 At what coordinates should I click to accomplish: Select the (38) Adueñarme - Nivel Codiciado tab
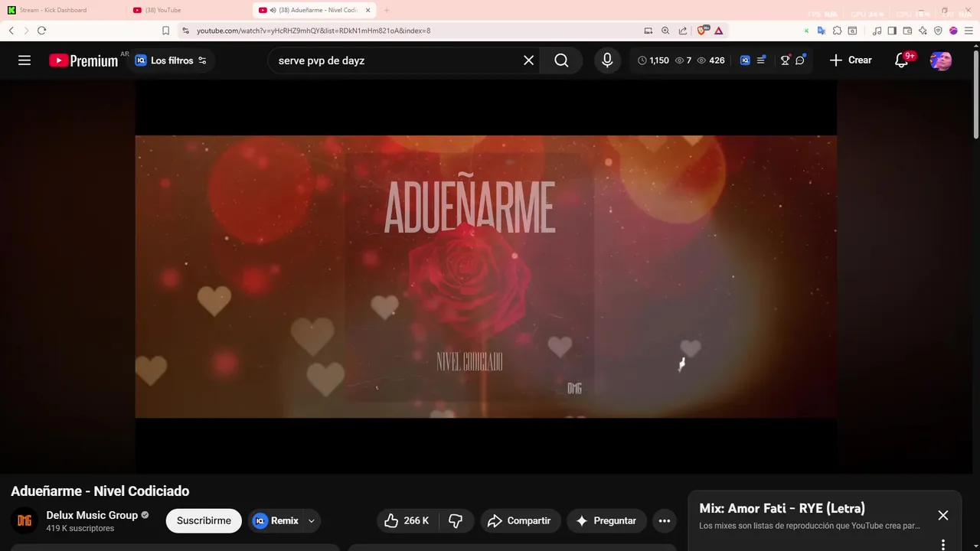[315, 10]
